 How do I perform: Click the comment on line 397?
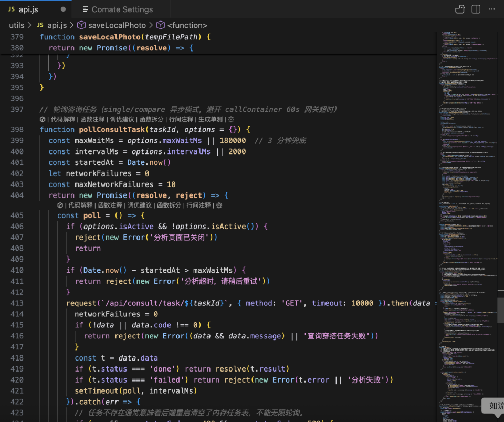point(188,110)
